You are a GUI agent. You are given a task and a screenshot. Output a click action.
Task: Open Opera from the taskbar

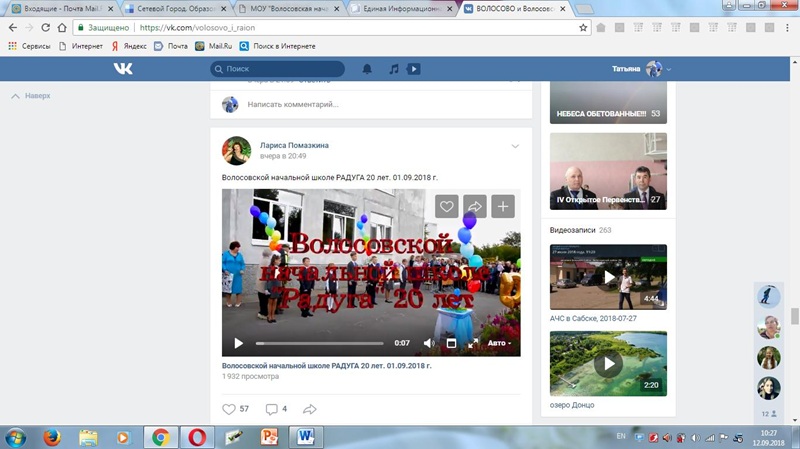(197, 438)
